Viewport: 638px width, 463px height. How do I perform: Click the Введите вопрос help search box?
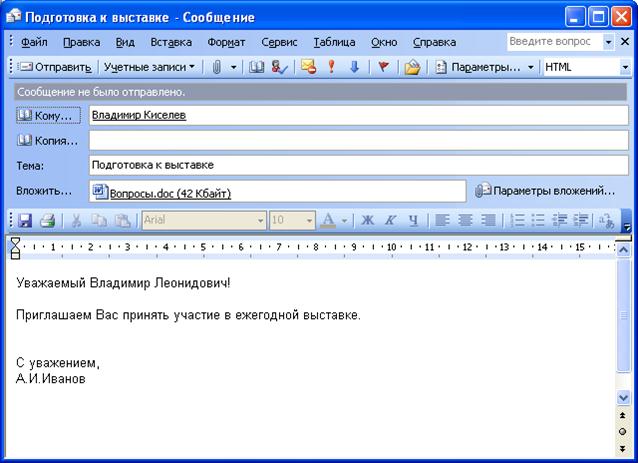[x=555, y=42]
